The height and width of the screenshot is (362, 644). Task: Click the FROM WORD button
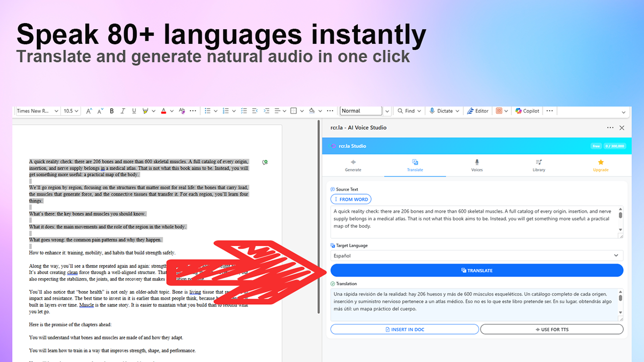[351, 199]
